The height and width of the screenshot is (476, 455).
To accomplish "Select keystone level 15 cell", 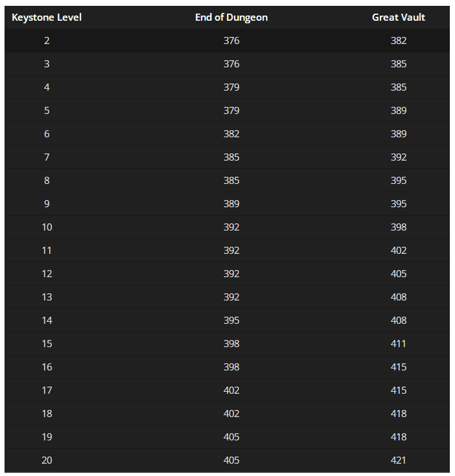I will tap(47, 344).
